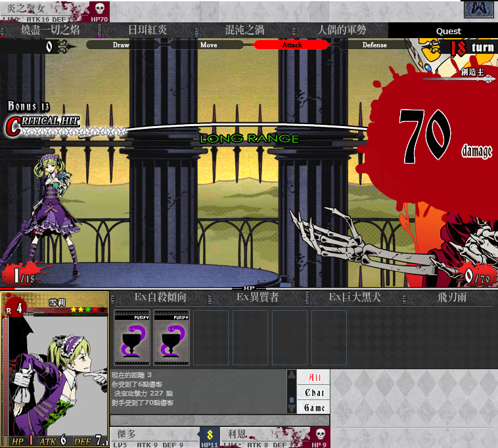Click the Draw phase indicator
The image size is (498, 448).
123,45
